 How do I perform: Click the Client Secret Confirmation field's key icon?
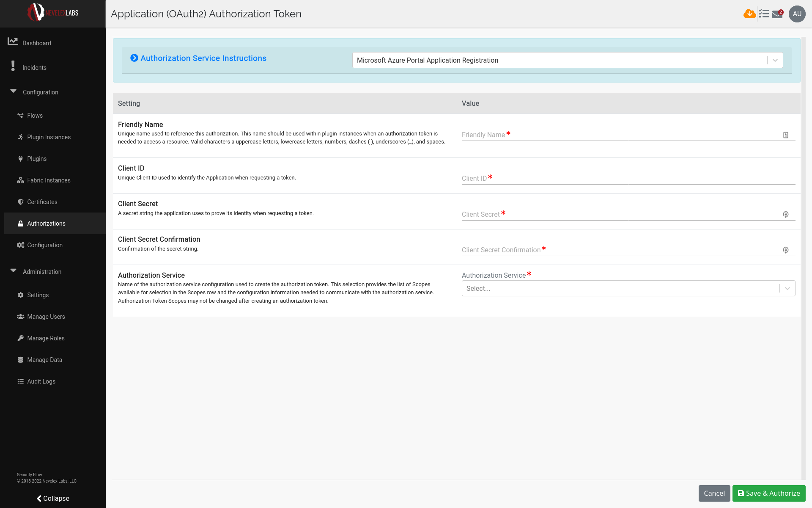point(785,250)
